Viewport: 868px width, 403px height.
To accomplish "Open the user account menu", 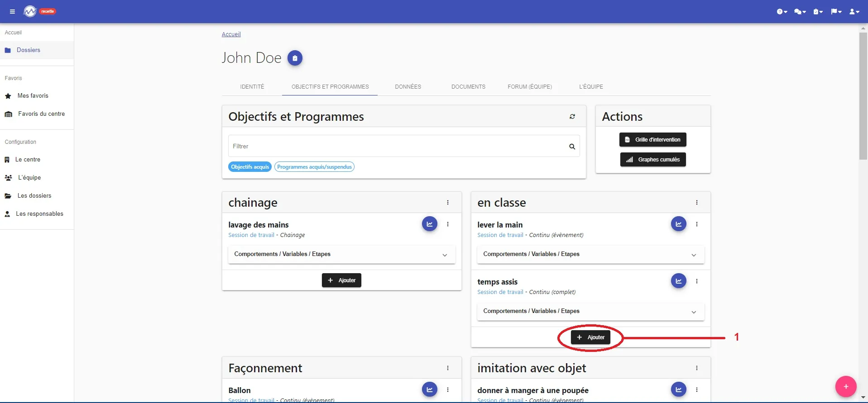I will tap(854, 12).
